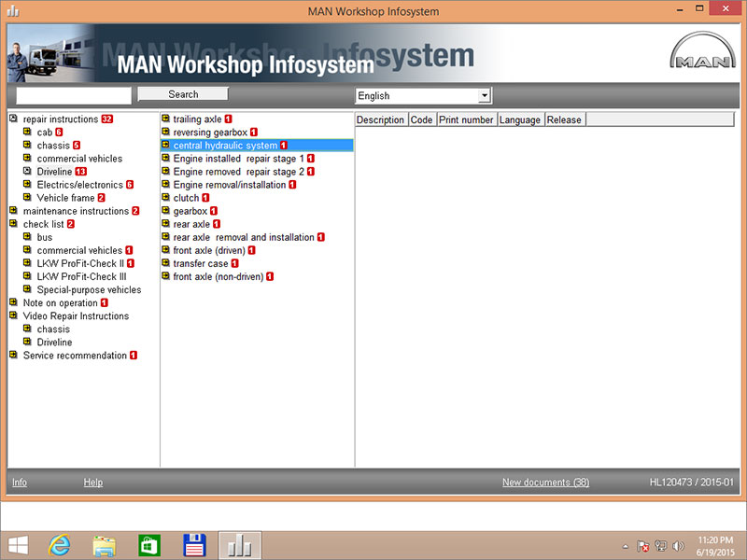Open the Windows Store taskbar icon
Viewport: 747px width, 560px height.
point(148,546)
